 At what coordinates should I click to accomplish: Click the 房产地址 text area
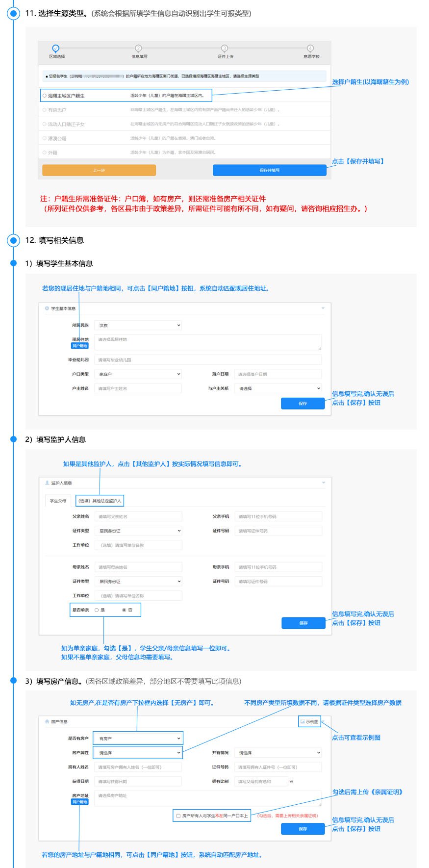(x=209, y=798)
